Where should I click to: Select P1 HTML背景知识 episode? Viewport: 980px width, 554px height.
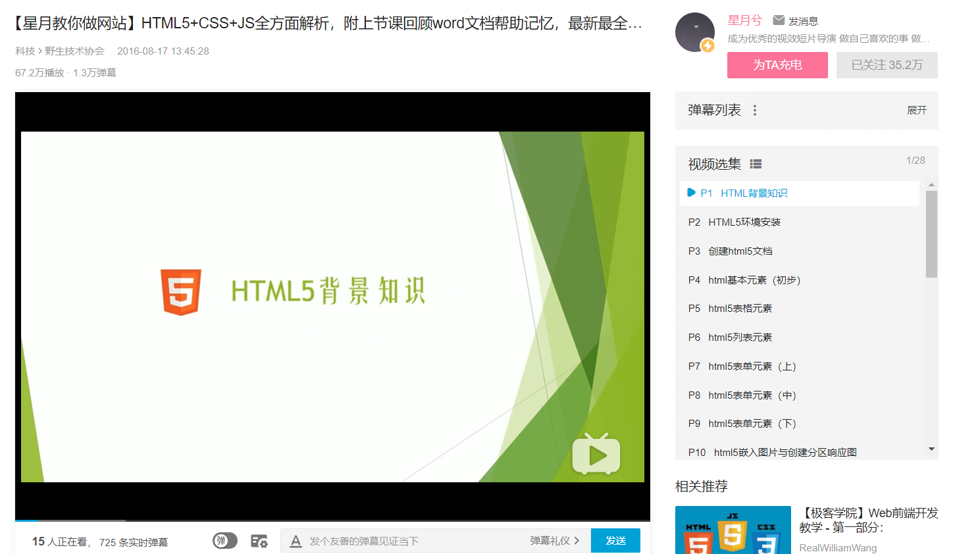[800, 193]
